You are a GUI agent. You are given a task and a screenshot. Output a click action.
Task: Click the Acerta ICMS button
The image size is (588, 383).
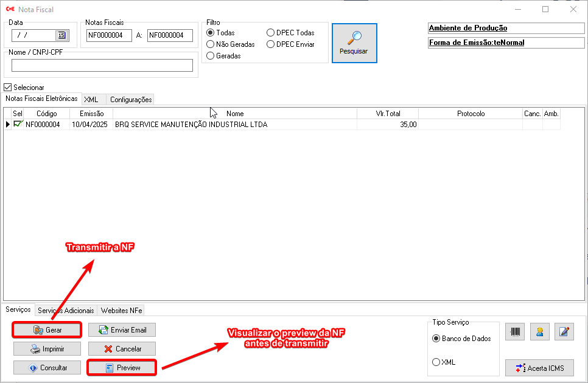(x=539, y=368)
